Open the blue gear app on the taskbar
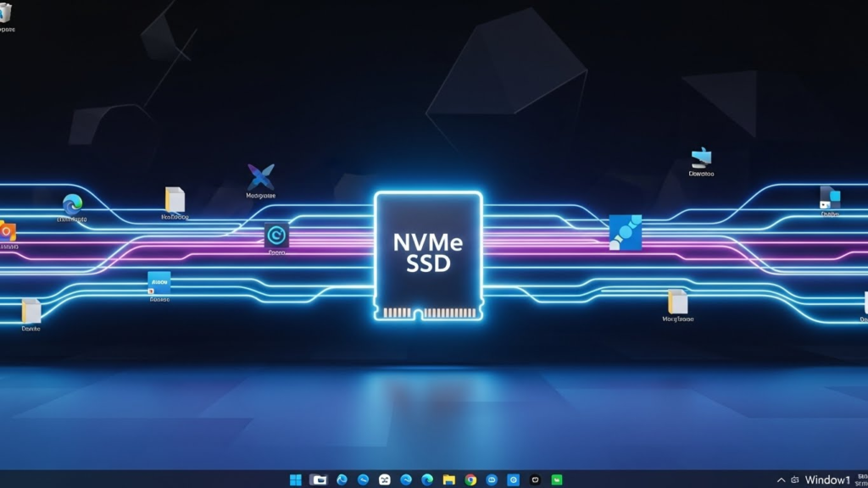868x488 pixels. tap(513, 479)
